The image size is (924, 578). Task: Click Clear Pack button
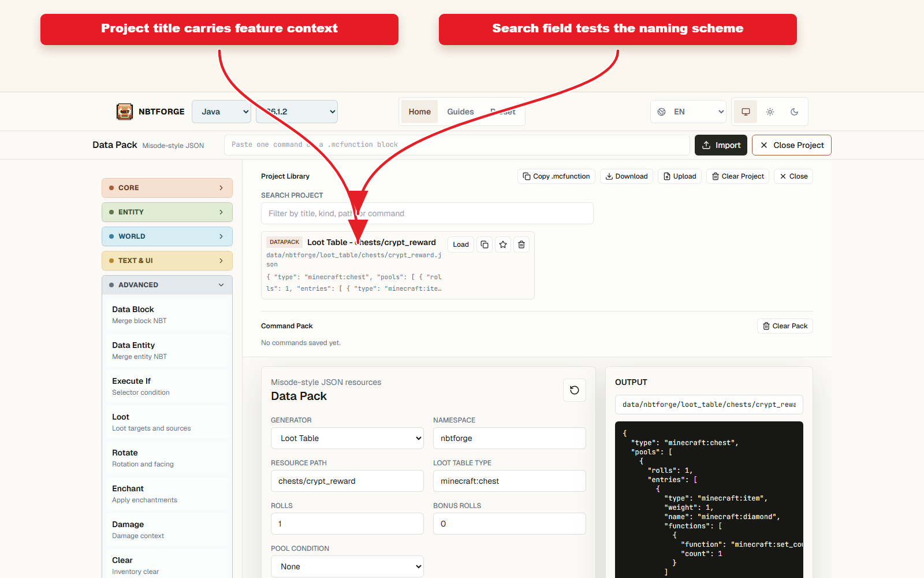pos(785,326)
